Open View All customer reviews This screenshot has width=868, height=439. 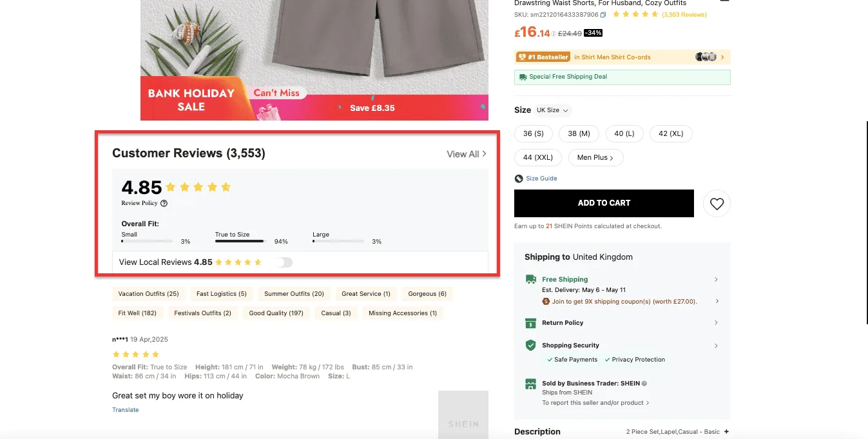467,154
